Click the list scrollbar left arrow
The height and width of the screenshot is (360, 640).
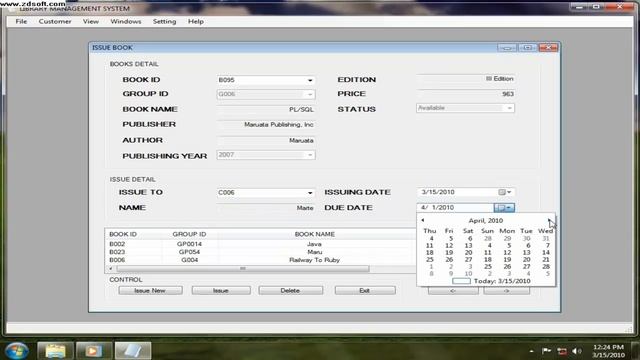(x=111, y=269)
